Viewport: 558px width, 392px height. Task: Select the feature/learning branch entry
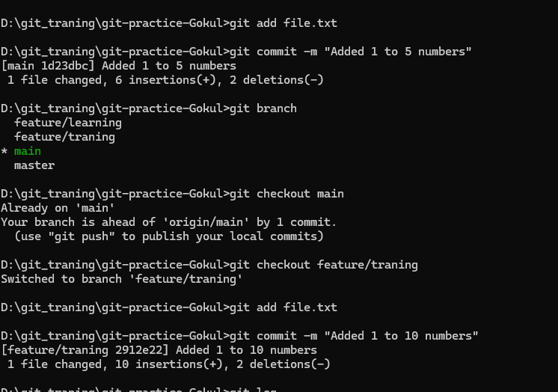[67, 123]
